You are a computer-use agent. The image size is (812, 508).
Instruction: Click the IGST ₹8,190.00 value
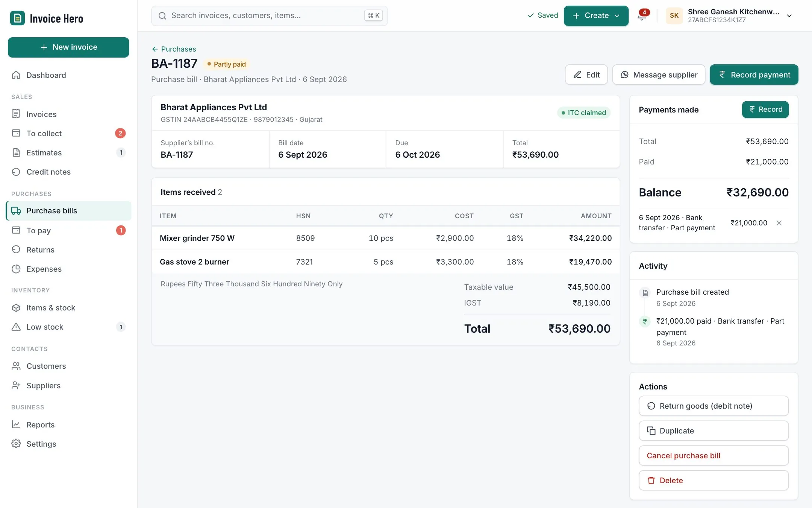591,303
